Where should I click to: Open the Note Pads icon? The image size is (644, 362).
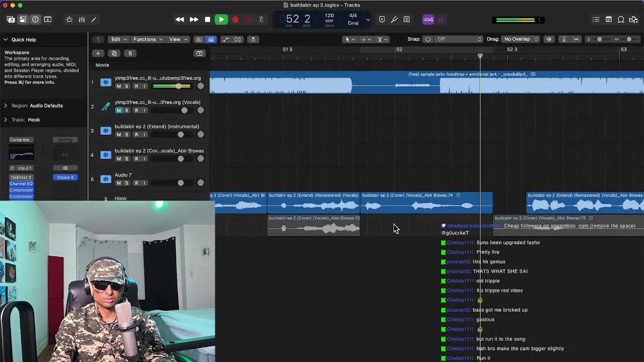click(609, 20)
